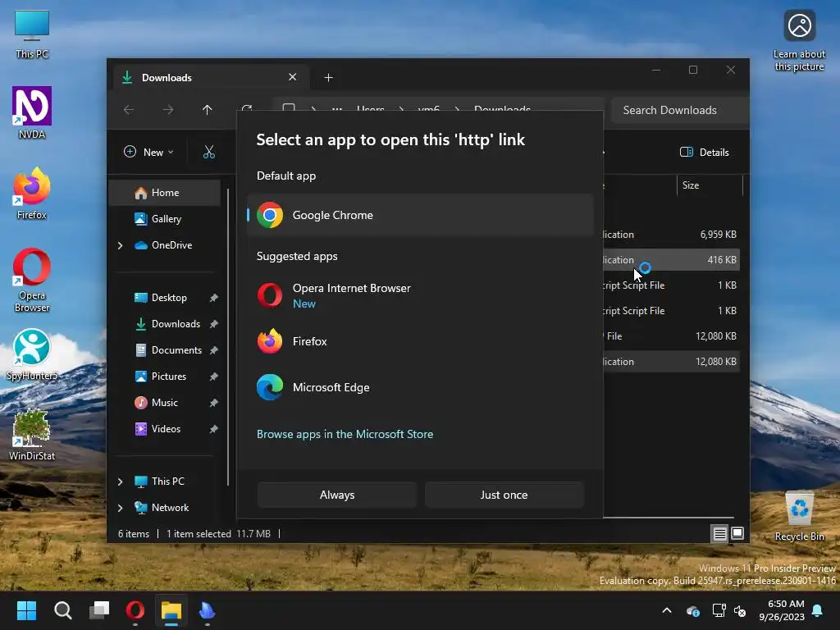Go up one folder with the up arrow
Screen dimensions: 840x630
coord(208,110)
